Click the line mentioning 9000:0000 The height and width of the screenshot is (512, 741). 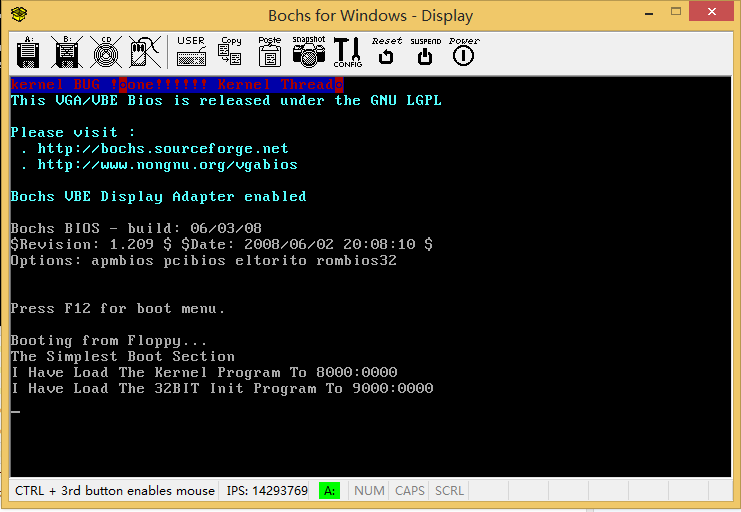pyautogui.click(x=222, y=389)
